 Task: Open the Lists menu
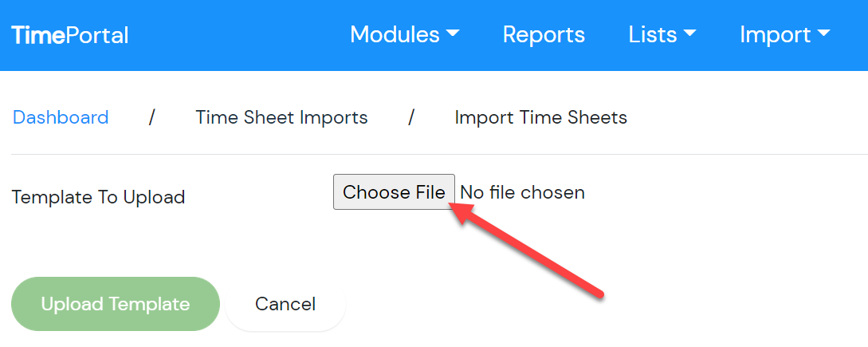(662, 34)
